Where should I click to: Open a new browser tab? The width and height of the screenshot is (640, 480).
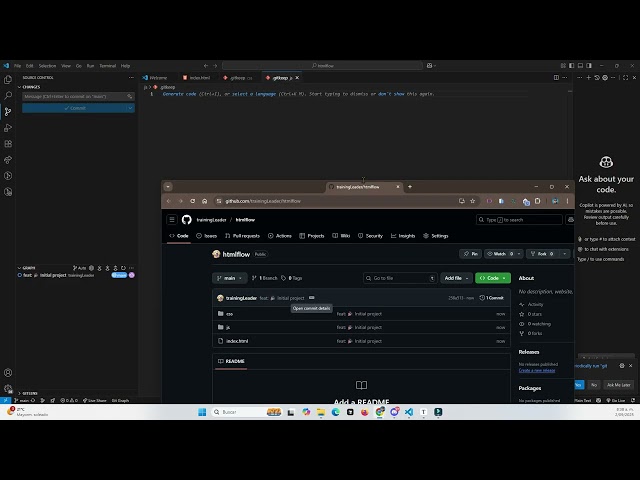point(410,187)
